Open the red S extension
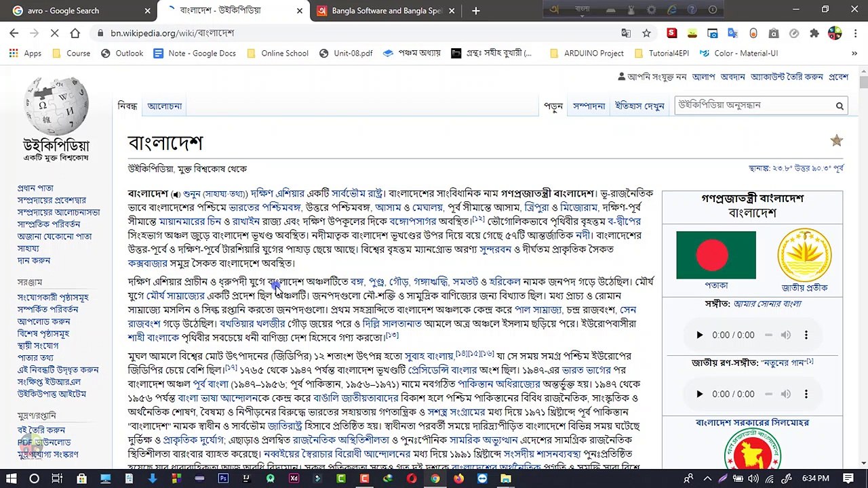The image size is (868, 488). click(x=671, y=33)
